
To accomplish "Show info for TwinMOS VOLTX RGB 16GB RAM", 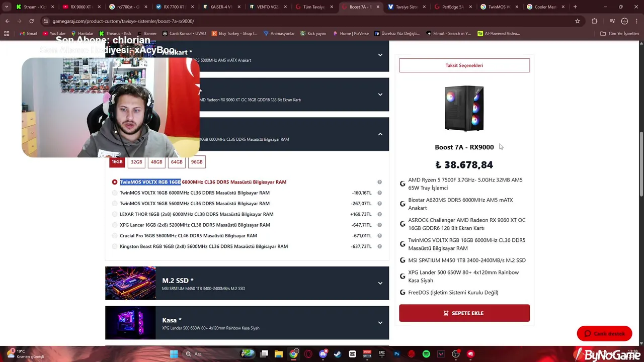I will pyautogui.click(x=379, y=182).
